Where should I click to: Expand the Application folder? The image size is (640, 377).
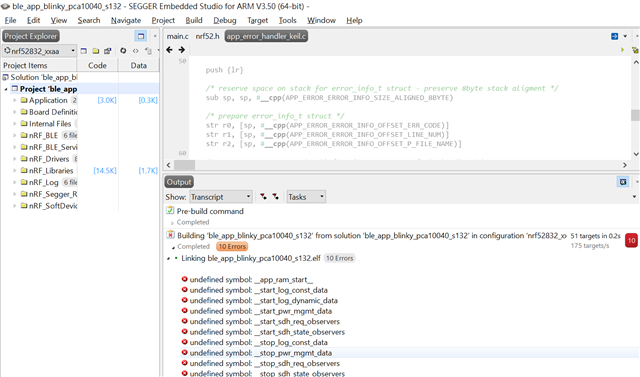[15, 100]
